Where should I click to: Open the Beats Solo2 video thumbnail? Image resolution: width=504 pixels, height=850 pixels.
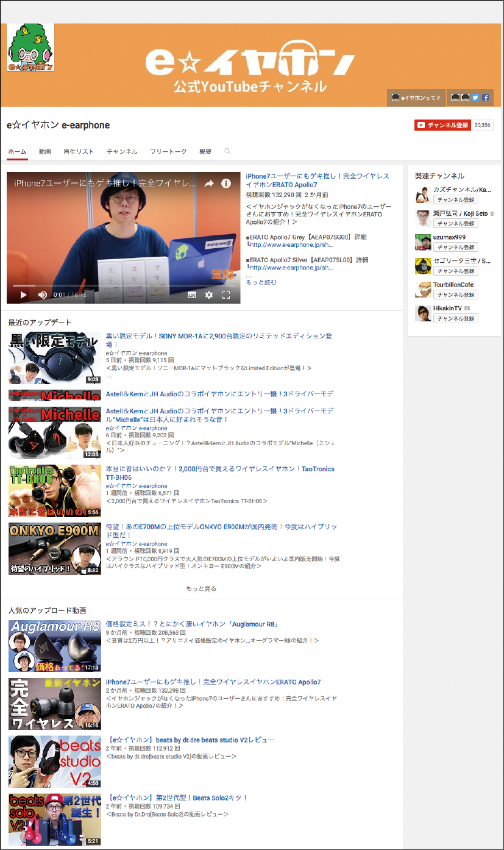[55, 820]
